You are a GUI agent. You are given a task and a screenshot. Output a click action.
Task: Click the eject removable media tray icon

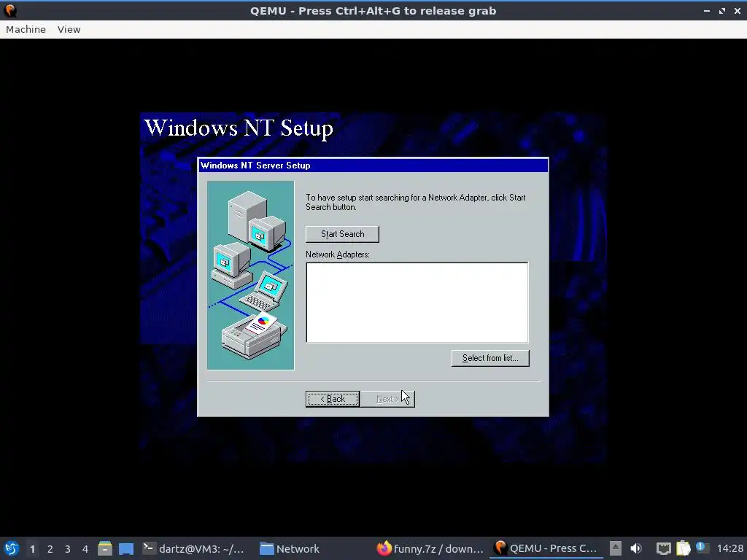tap(616, 548)
